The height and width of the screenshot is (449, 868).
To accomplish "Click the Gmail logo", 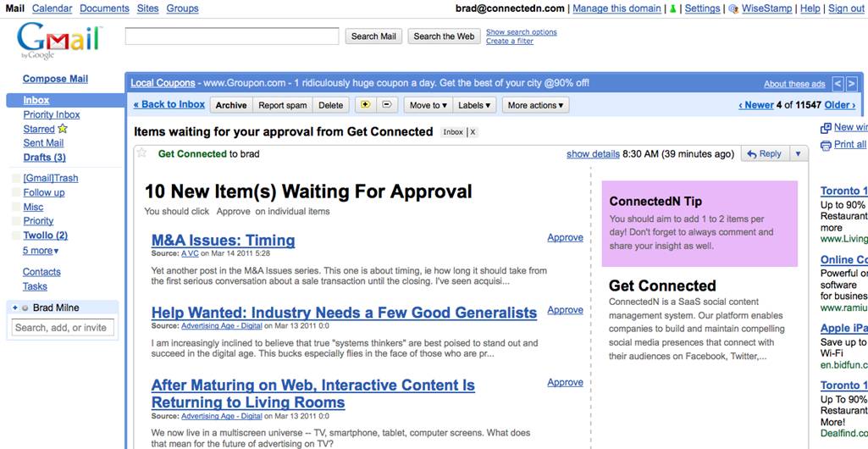I will click(58, 41).
